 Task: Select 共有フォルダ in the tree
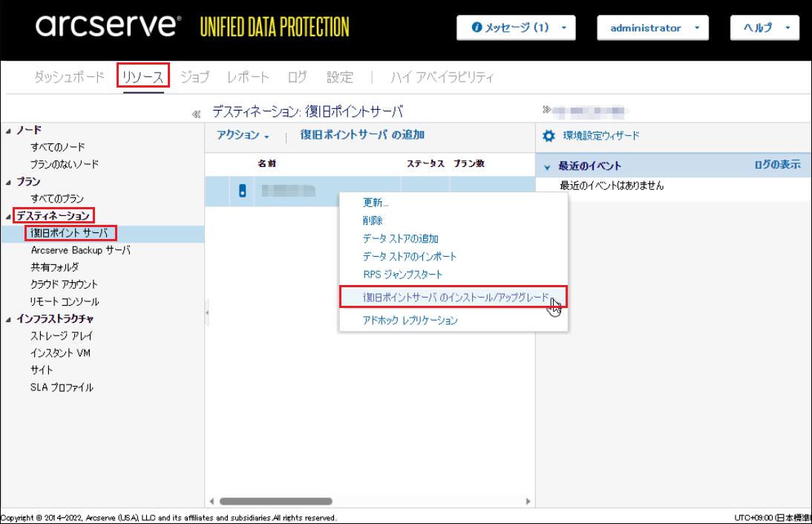[55, 267]
